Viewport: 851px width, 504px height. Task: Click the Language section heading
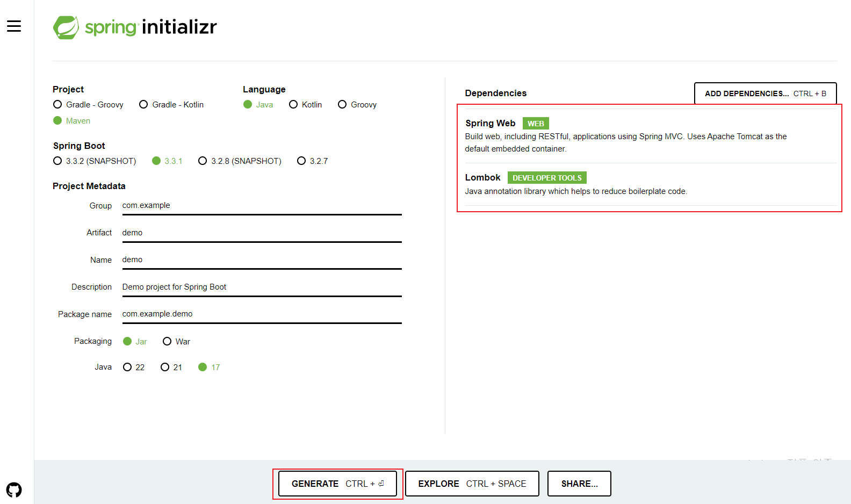[264, 90]
